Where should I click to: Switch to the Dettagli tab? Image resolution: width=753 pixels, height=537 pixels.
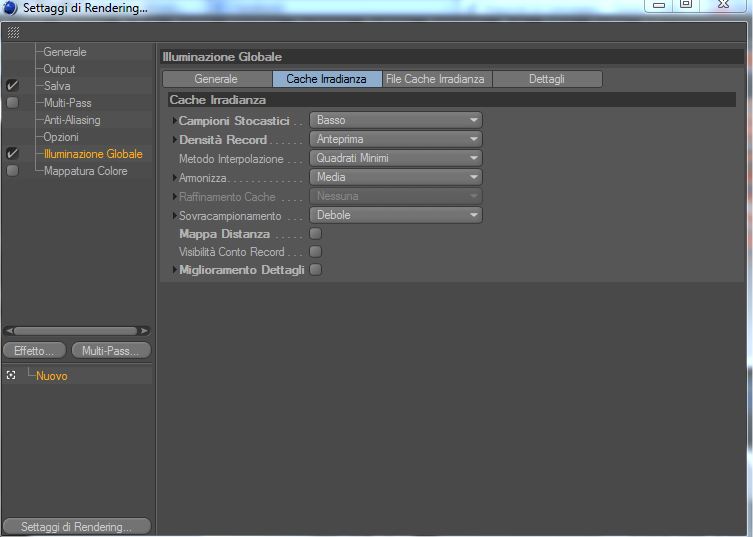[547, 79]
